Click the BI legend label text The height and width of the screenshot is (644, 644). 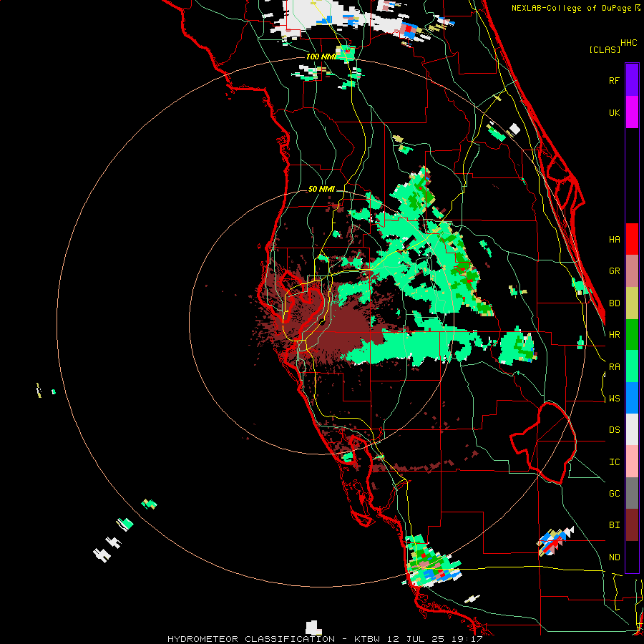pos(614,525)
